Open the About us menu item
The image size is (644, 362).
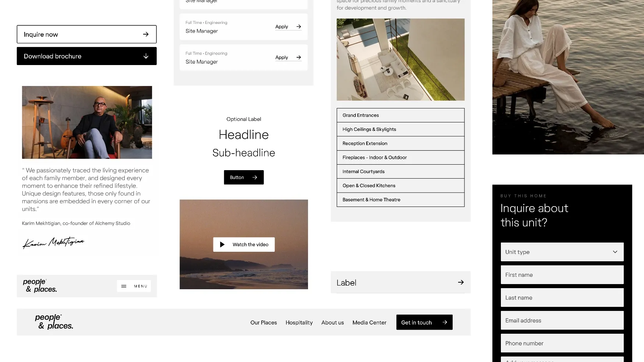tap(333, 322)
